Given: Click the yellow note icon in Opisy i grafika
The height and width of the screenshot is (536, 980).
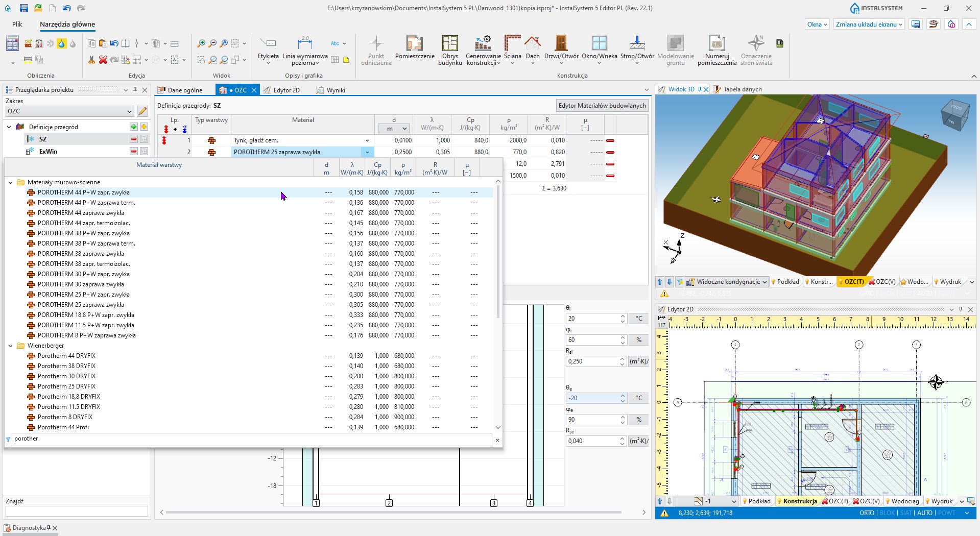Looking at the screenshot, I should point(346,60).
